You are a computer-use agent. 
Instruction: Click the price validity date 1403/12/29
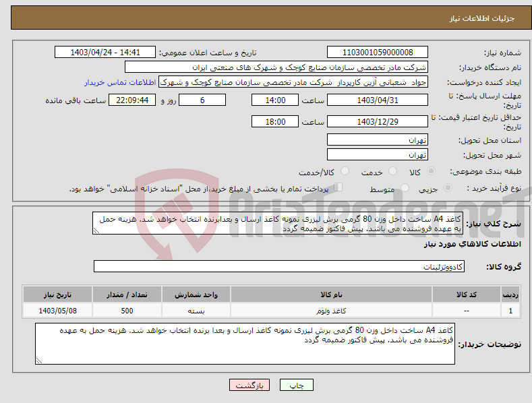(x=378, y=121)
